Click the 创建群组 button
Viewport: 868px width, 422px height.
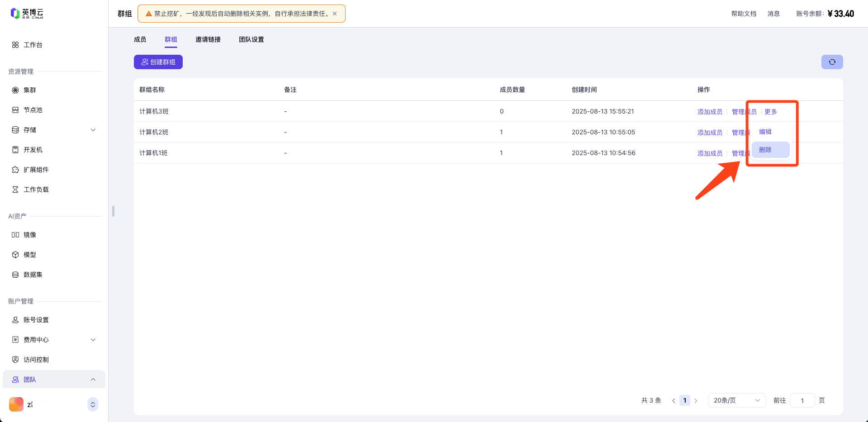coord(158,62)
